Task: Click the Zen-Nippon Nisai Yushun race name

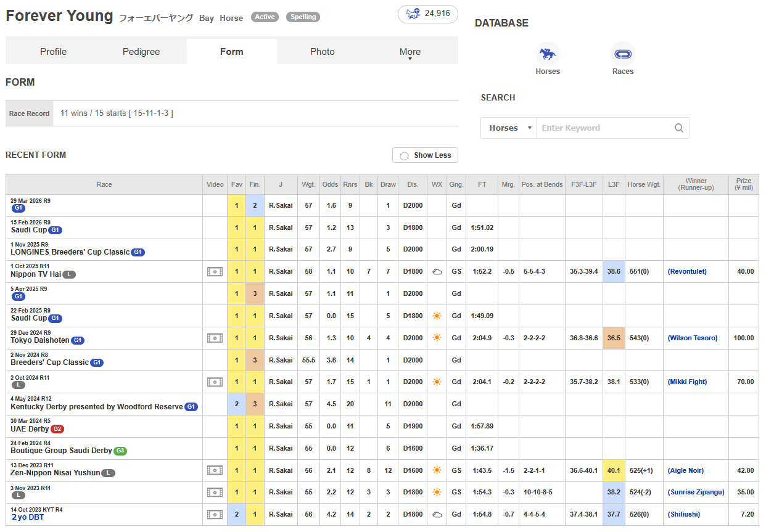Action: [56, 473]
